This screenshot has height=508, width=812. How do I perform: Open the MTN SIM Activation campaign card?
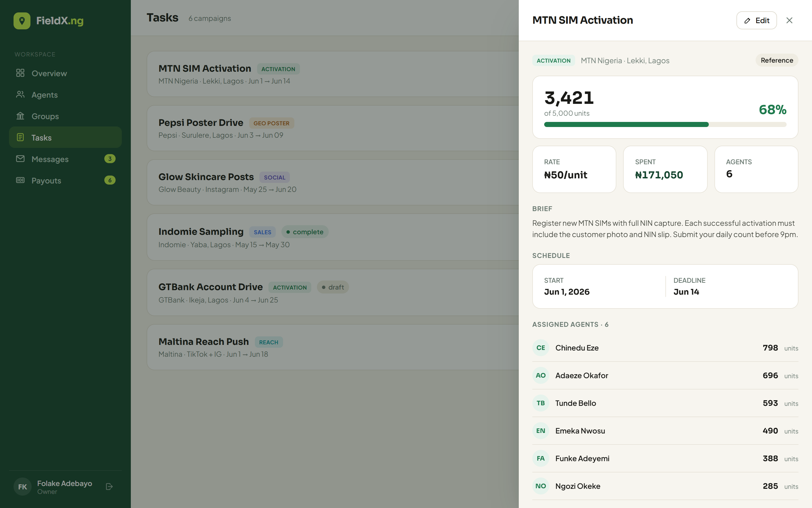pos(332,74)
